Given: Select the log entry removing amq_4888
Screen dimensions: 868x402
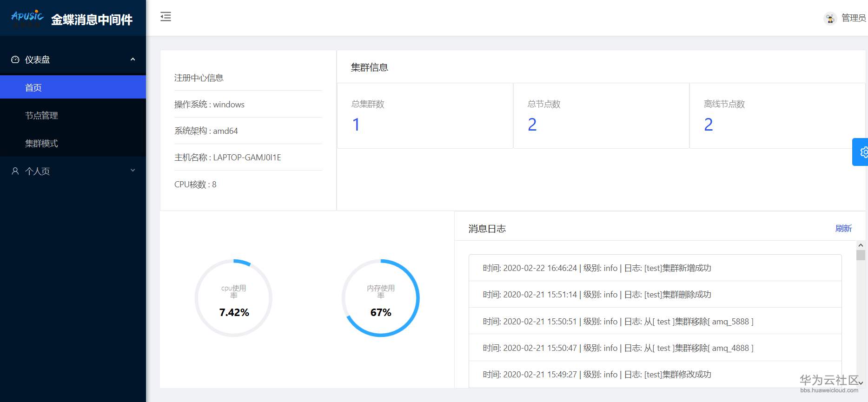Looking at the screenshot, I should [x=655, y=348].
